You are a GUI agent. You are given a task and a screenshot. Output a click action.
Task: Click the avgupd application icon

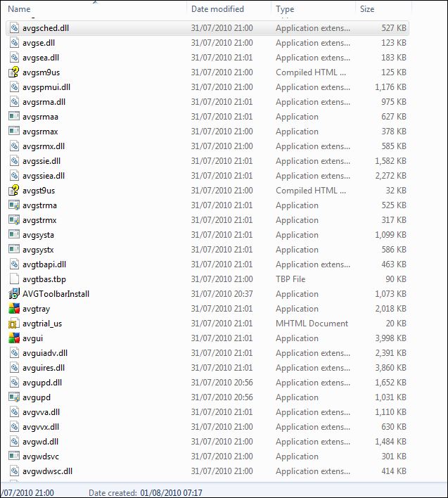(x=14, y=397)
